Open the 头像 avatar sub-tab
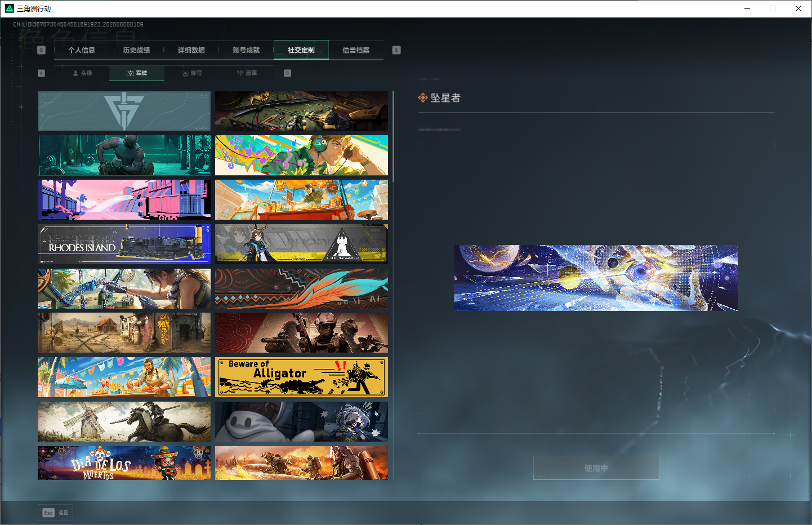Viewport: 812px width, 525px height. tap(82, 73)
